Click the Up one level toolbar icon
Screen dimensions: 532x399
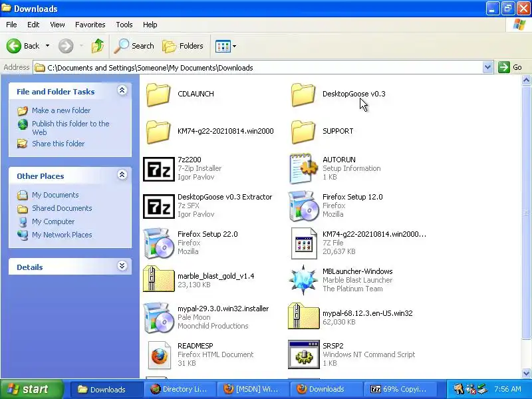click(98, 46)
